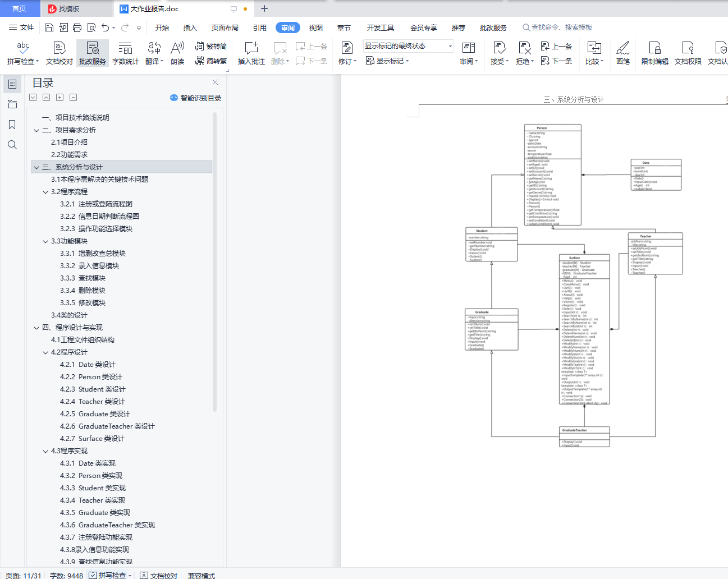728x579 pixels.
Task: Switch to the 开始 ribbon tab
Action: tap(162, 27)
